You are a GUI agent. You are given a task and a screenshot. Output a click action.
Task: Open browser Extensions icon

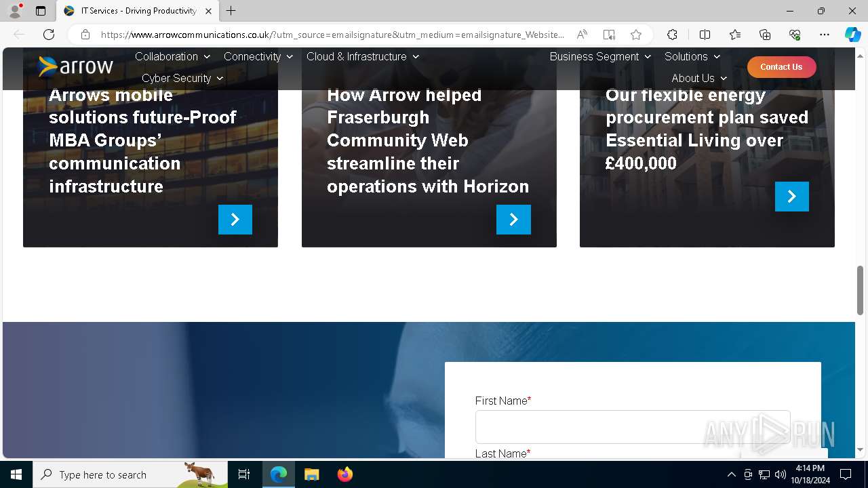[672, 35]
